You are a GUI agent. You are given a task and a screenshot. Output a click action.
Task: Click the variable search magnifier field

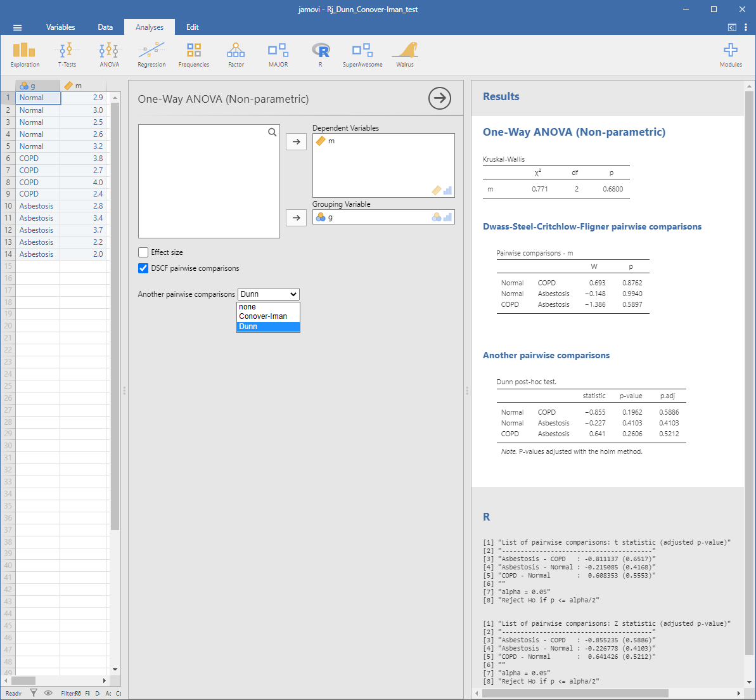point(272,133)
